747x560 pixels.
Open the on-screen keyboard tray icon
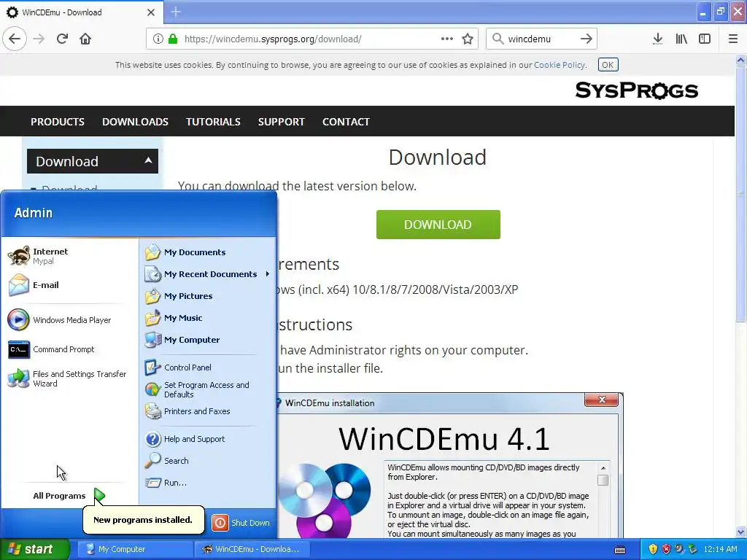(x=620, y=550)
